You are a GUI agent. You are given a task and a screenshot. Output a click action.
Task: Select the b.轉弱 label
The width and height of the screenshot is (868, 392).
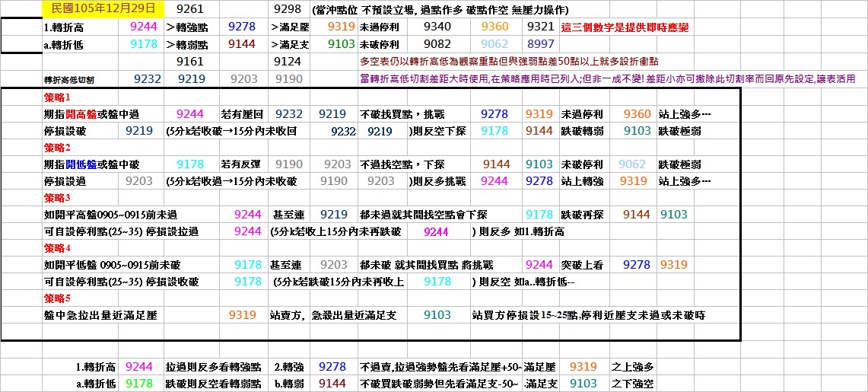(x=290, y=384)
